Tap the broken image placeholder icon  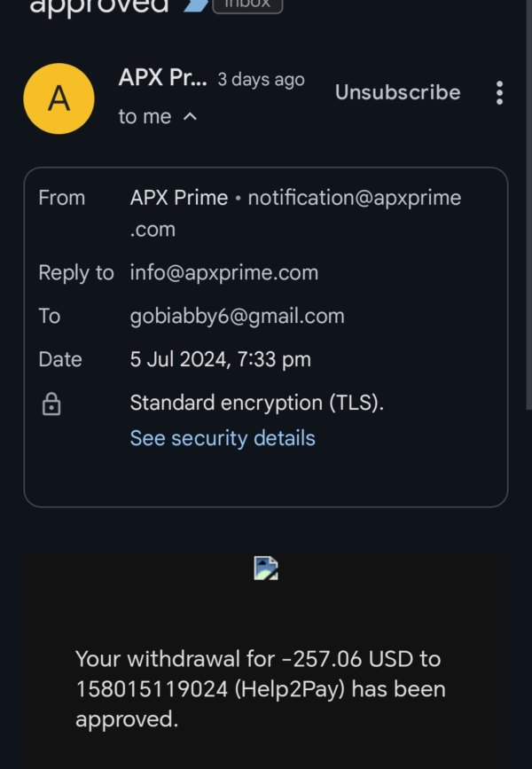tap(266, 568)
